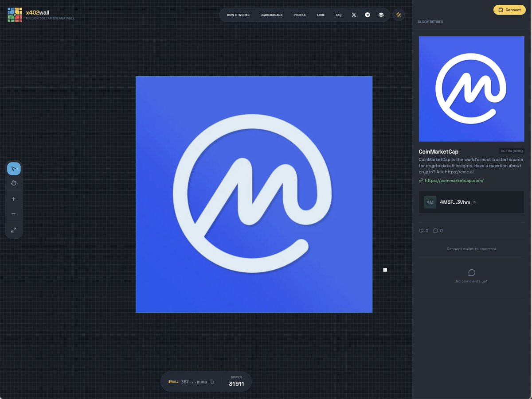Screen dimensions: 532x399
Task: Open the Profile menu item
Action: tap(300, 15)
